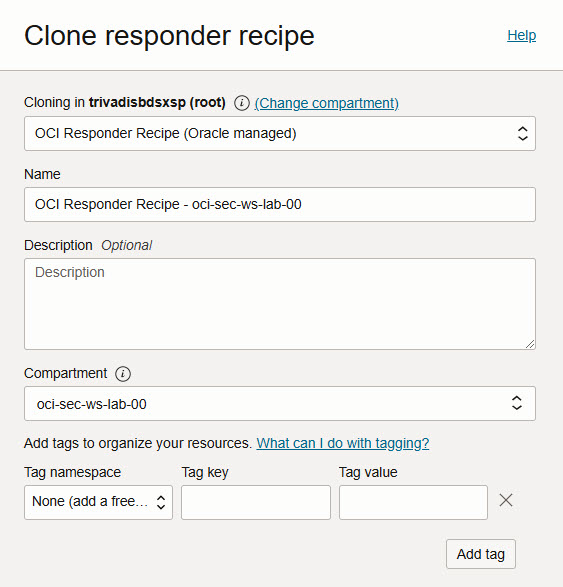Click the Tag value input field

click(413, 502)
